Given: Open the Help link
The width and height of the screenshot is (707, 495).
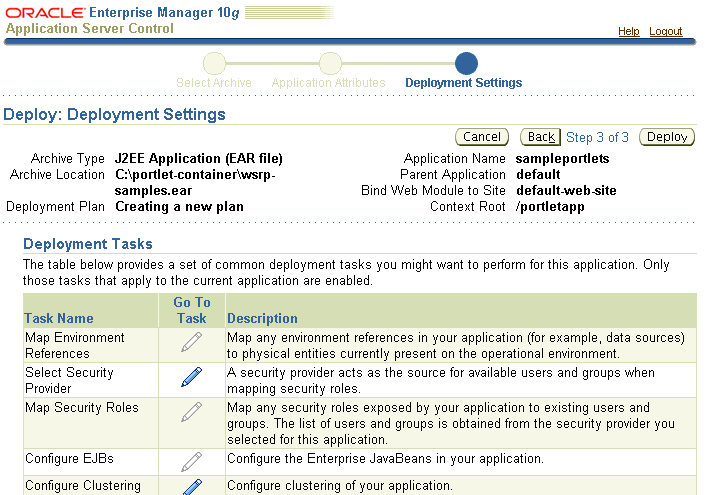Looking at the screenshot, I should click(629, 31).
